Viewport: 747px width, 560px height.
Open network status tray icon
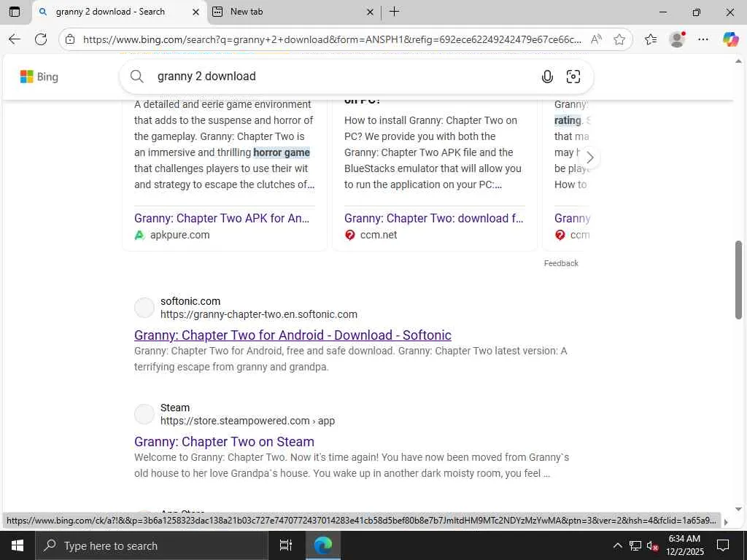pyautogui.click(x=635, y=545)
